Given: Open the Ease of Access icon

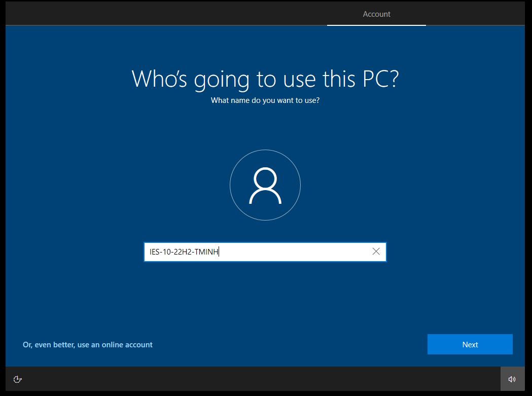Looking at the screenshot, I should (x=18, y=379).
